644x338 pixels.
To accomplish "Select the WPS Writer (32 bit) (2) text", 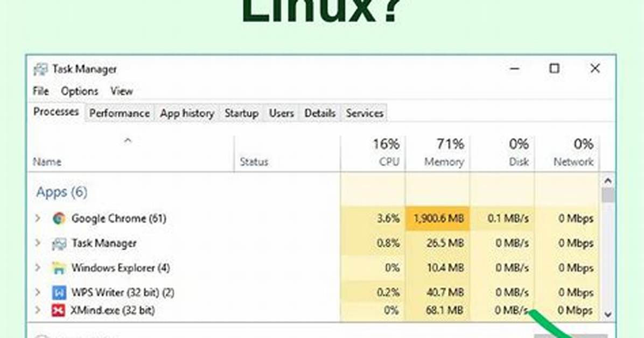I will 123,293.
